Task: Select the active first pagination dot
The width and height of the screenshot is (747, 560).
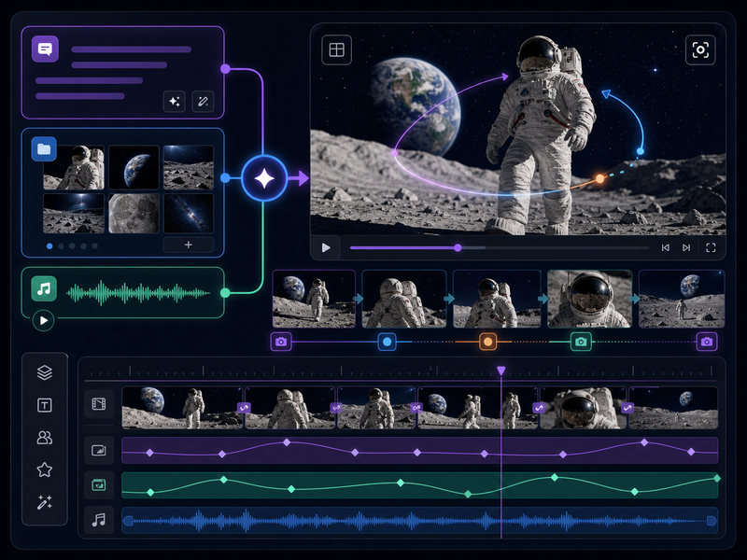Action: click(x=49, y=246)
